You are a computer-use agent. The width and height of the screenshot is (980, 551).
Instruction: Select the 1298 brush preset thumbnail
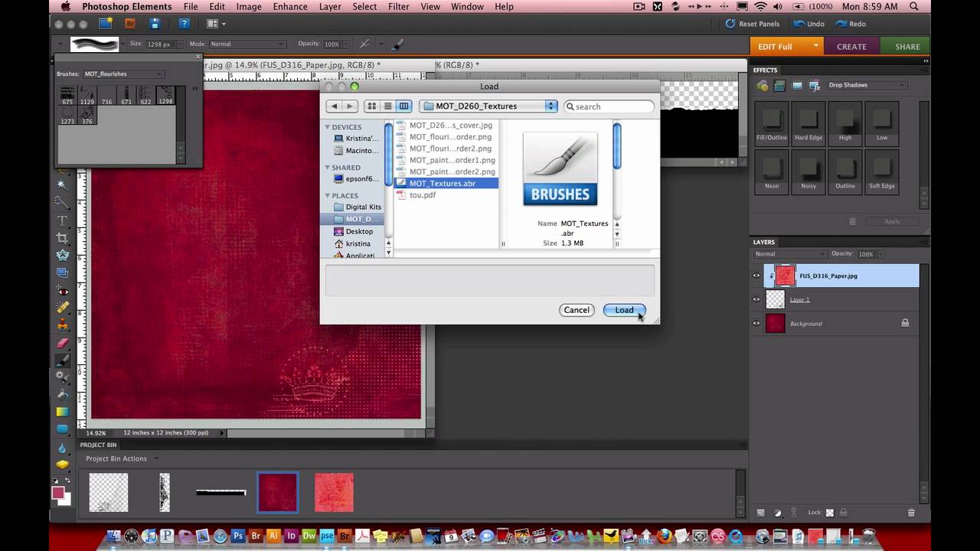pos(165,96)
